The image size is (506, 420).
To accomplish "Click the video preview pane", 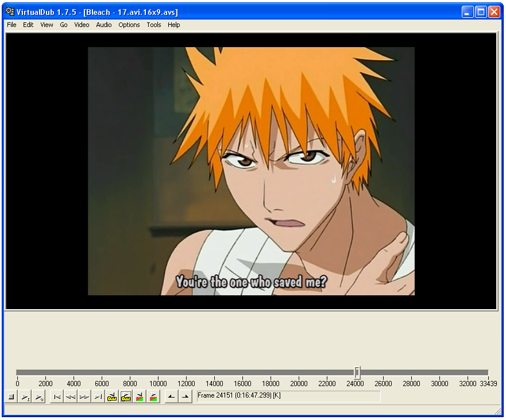I will pos(251,171).
